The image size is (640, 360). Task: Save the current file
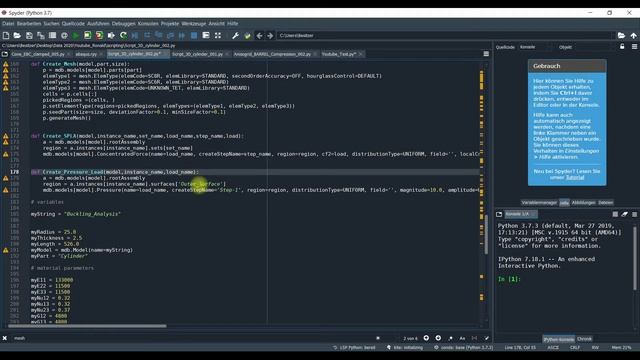pyautogui.click(x=29, y=36)
